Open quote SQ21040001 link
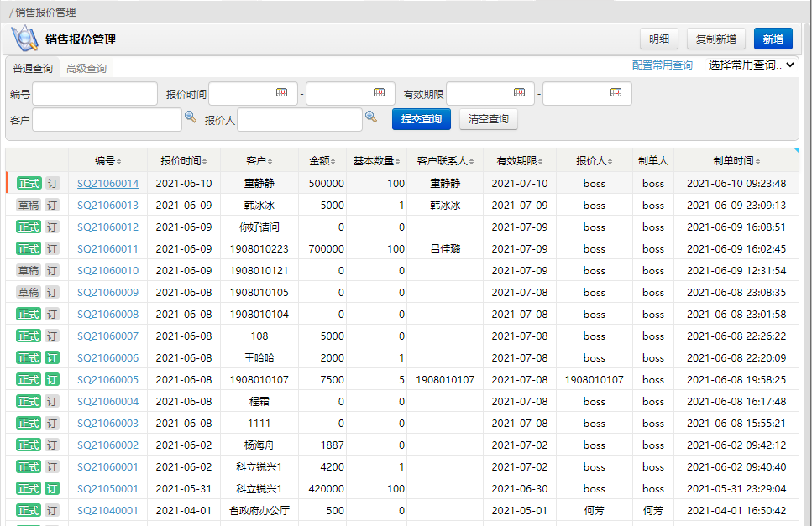This screenshot has height=526, width=812. [107, 510]
